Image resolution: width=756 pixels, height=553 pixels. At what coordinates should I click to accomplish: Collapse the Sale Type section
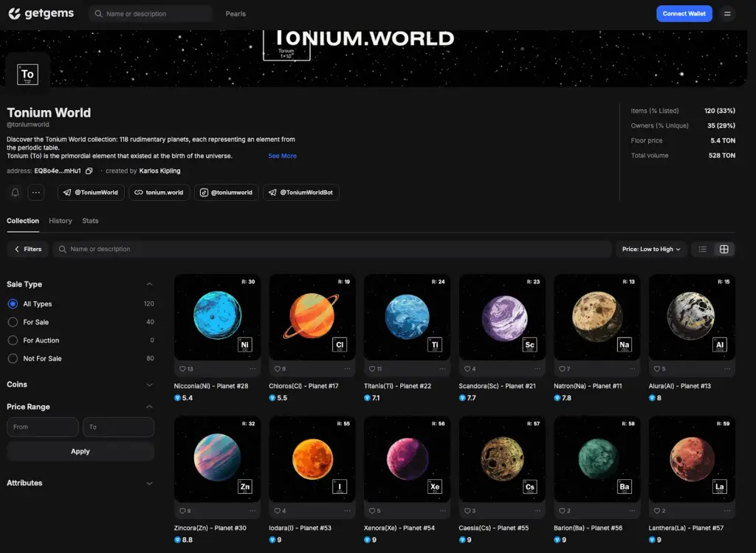point(149,284)
